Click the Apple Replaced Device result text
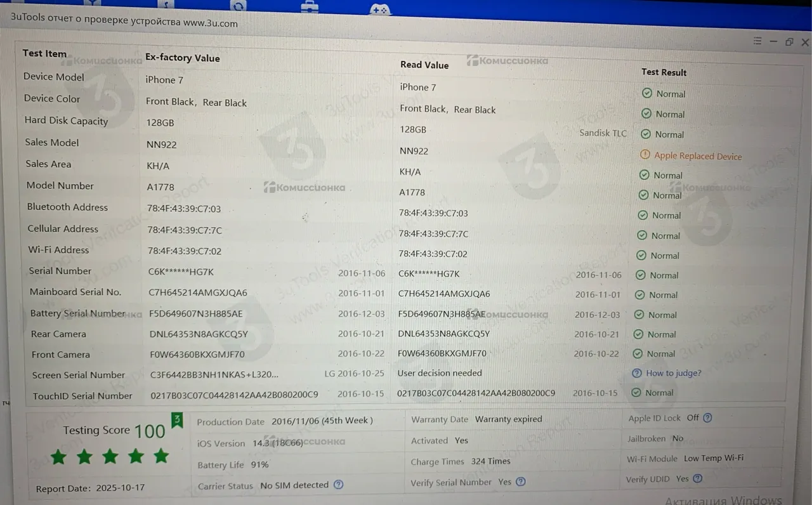812x505 pixels. [698, 156]
